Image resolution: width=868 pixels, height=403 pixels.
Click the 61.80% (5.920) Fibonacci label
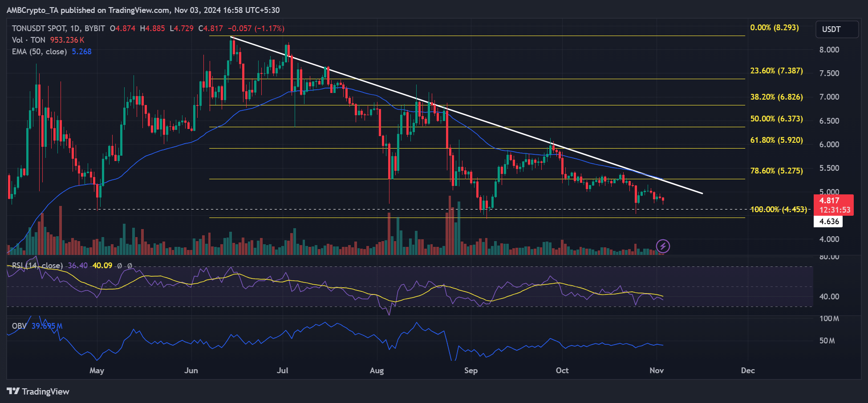click(777, 140)
